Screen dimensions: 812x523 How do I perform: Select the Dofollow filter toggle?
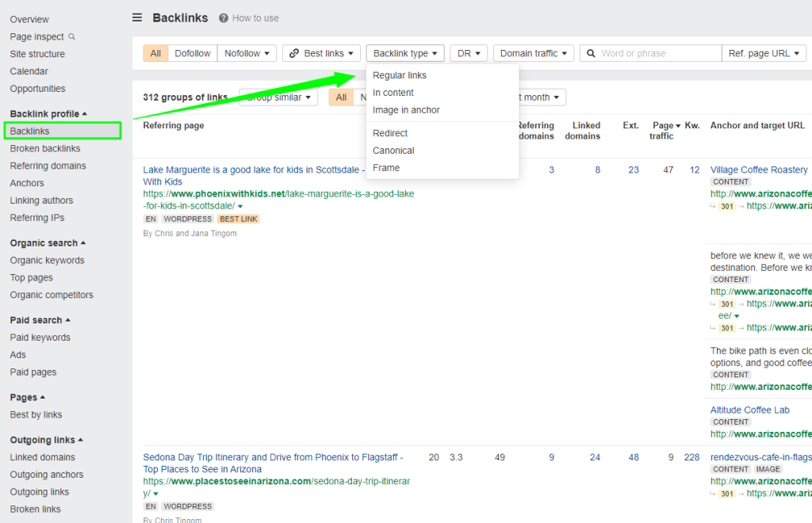(x=193, y=53)
